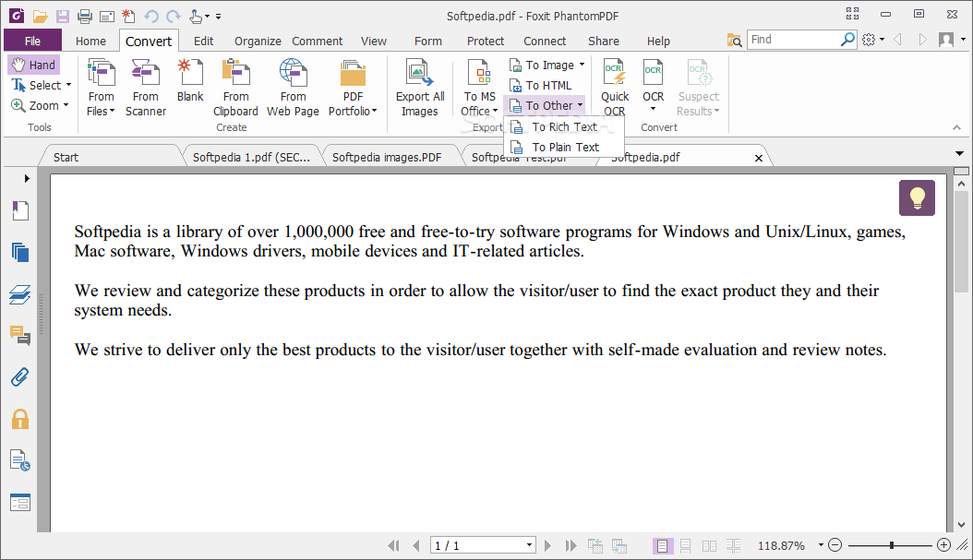Expand the left navigation panel arrow

[27, 179]
